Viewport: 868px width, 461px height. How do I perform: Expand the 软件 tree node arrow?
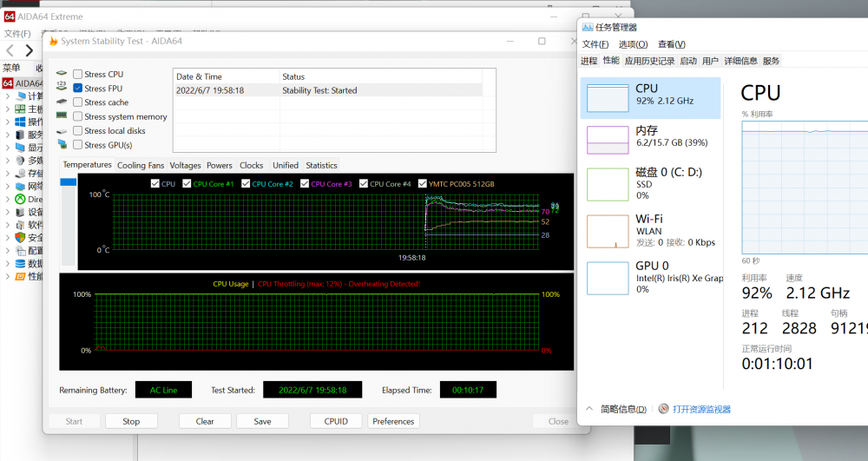8,225
